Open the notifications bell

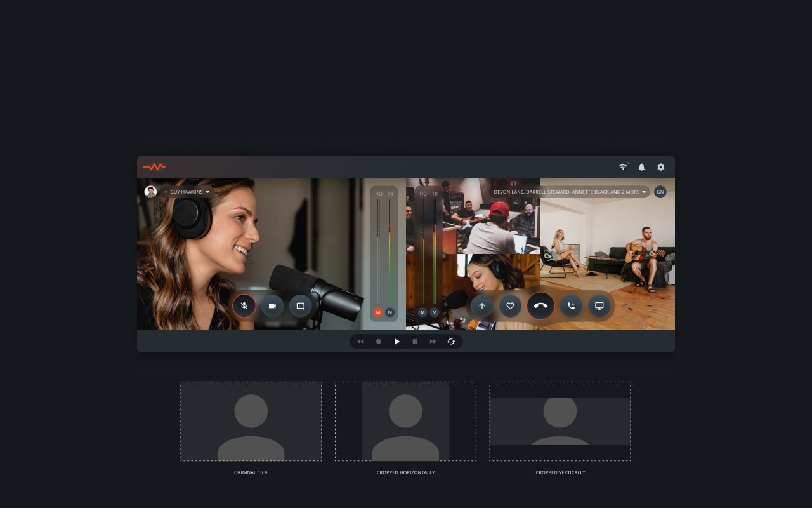(641, 167)
